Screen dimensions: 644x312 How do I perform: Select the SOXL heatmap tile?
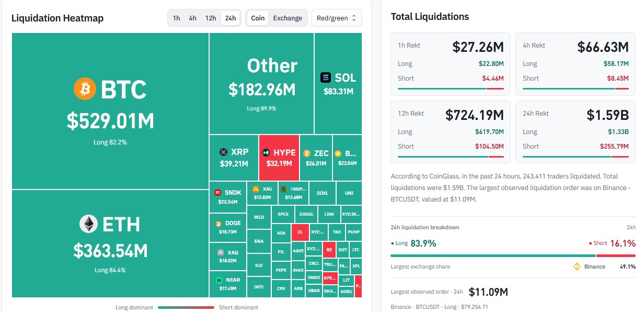point(323,193)
